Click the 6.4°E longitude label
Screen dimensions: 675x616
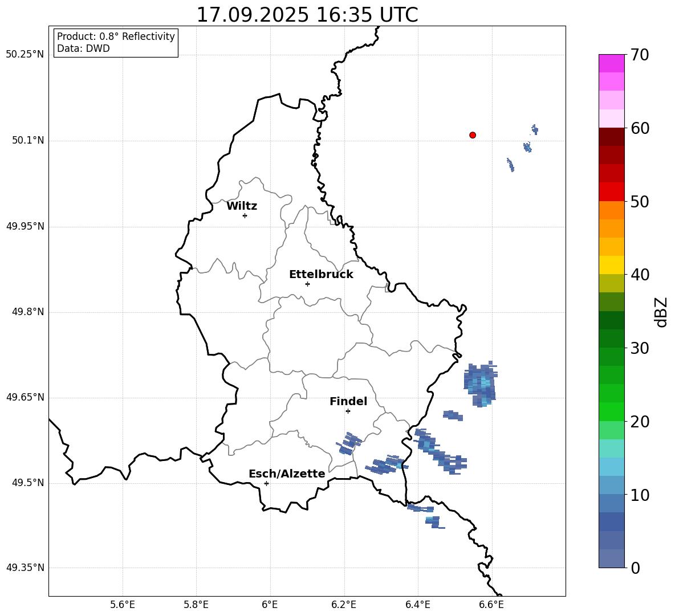(x=417, y=605)
